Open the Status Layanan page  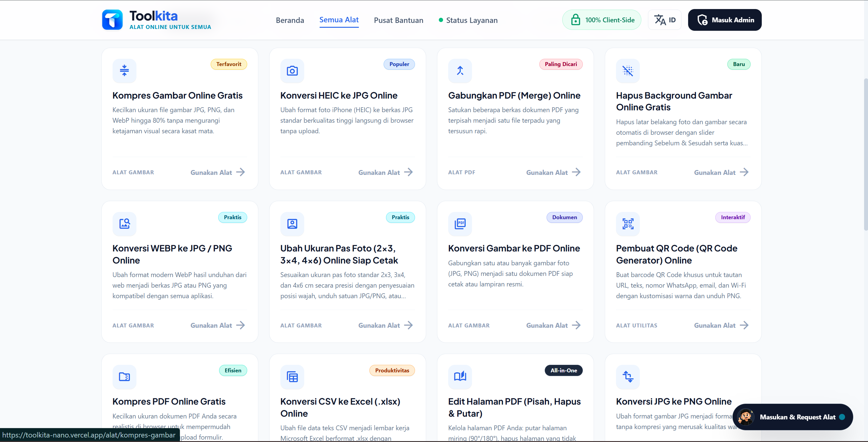tap(468, 20)
